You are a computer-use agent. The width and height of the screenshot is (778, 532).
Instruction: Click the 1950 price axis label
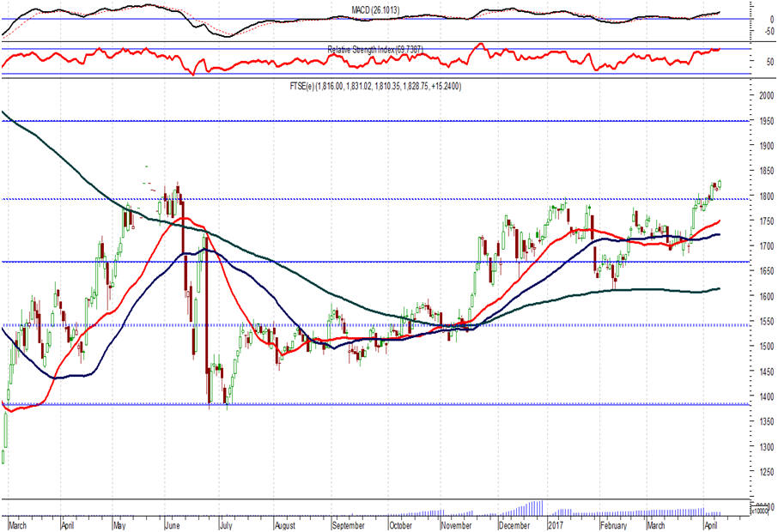click(x=766, y=121)
